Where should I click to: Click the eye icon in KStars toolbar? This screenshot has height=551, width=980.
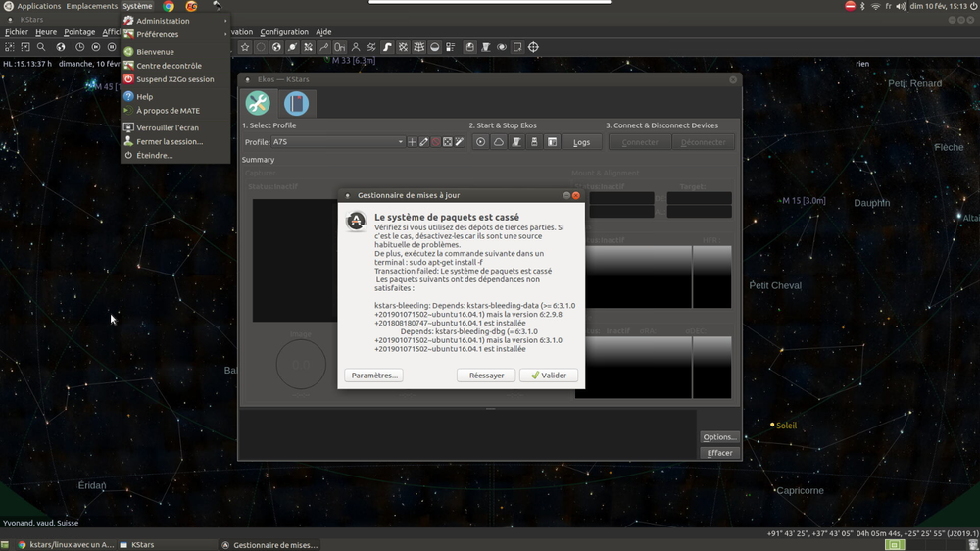tap(502, 47)
